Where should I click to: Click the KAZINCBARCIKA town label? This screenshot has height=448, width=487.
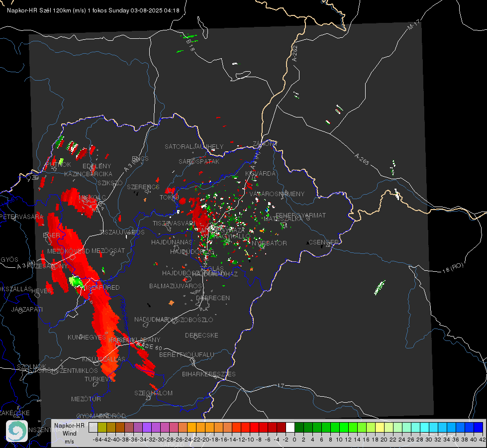tap(88, 174)
